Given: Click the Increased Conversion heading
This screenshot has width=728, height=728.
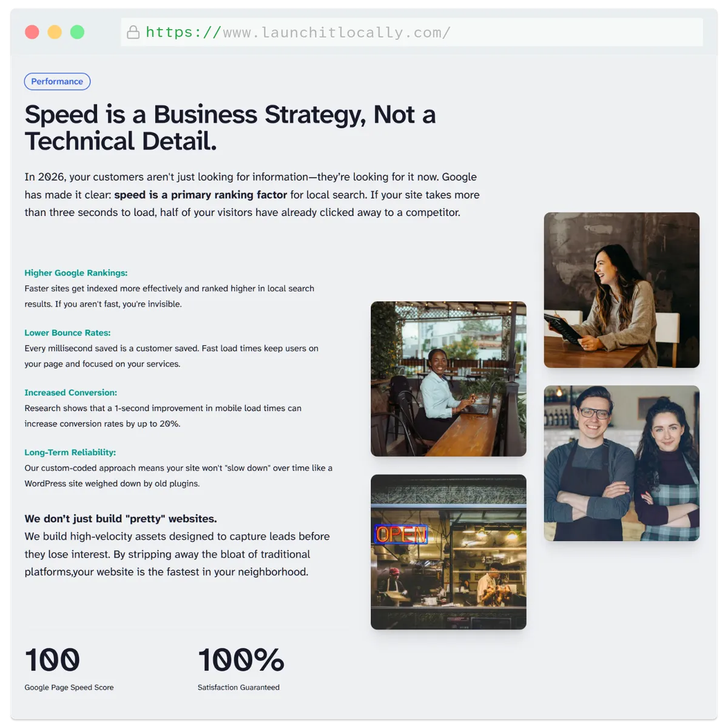Looking at the screenshot, I should [x=70, y=393].
